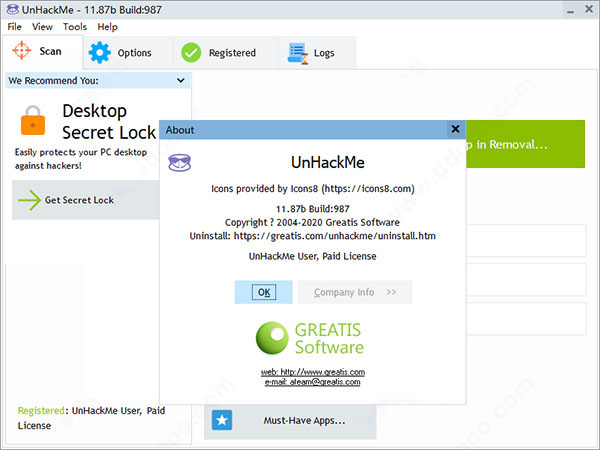This screenshot has width=600, height=450.
Task: Click the 11.87b Build:987 version text
Action: click(x=313, y=209)
